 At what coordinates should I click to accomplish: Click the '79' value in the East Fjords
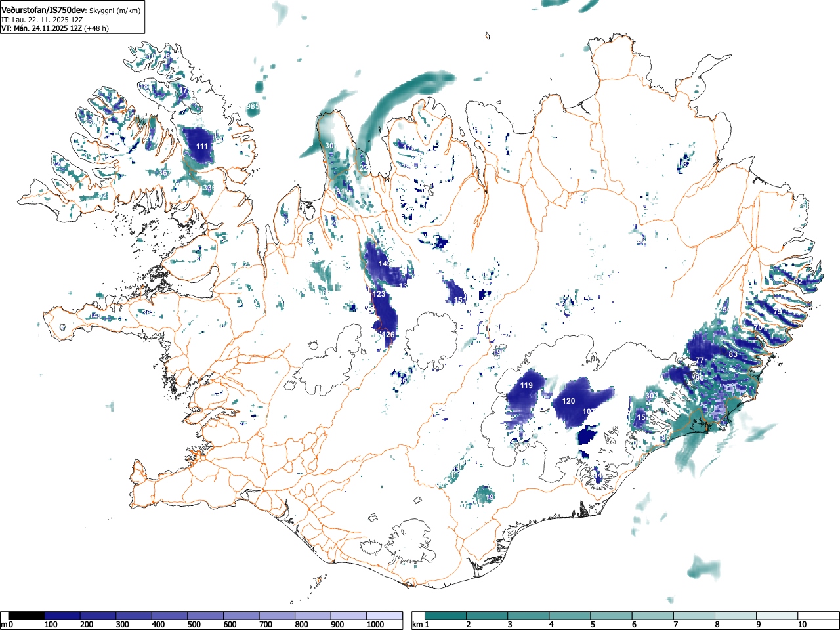(778, 311)
